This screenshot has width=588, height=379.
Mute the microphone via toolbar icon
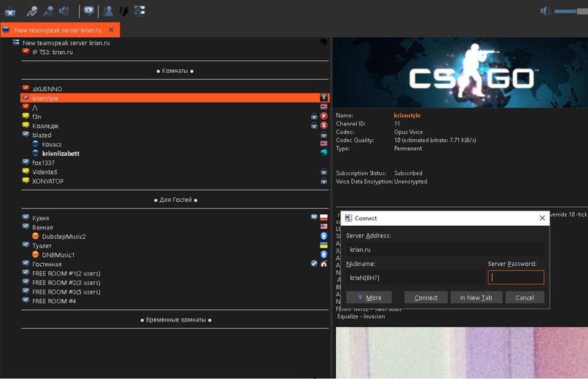(48, 11)
